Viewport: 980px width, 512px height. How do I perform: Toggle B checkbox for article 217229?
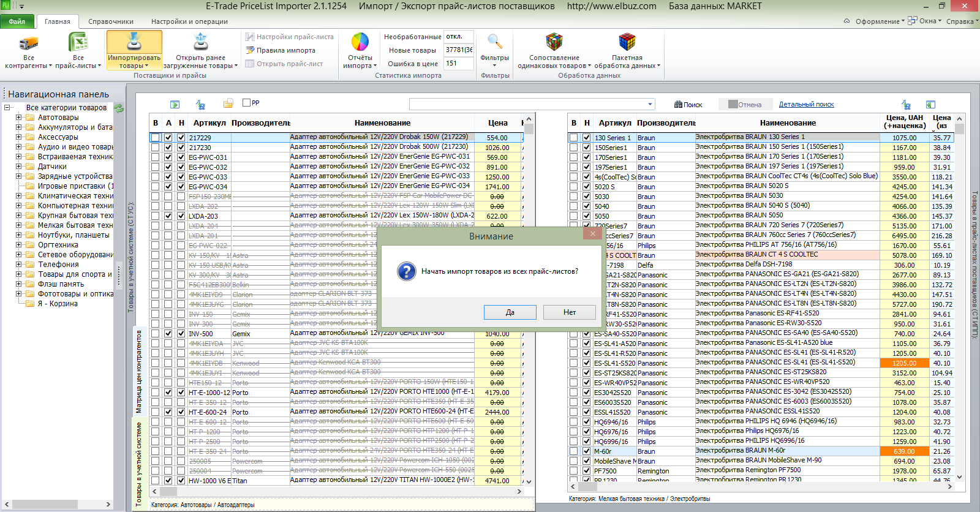156,138
